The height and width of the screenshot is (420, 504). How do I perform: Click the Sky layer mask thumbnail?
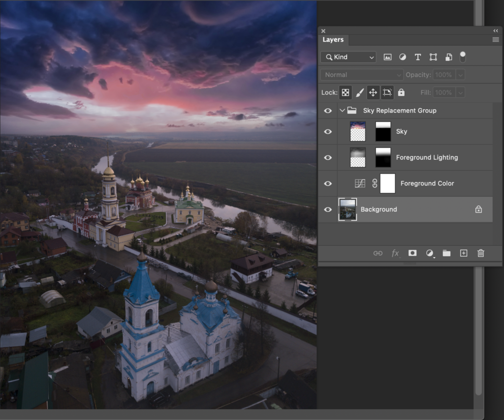coord(383,132)
